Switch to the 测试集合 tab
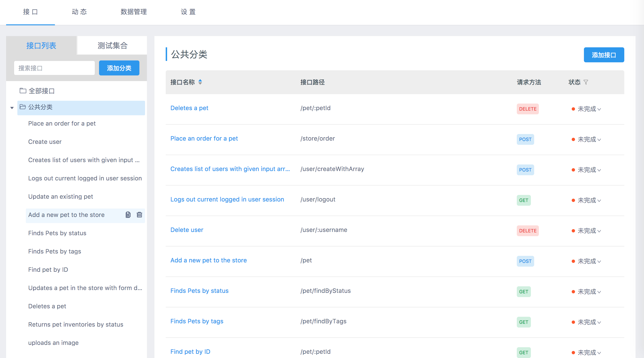Screen dimensions: 644x358 (112, 45)
